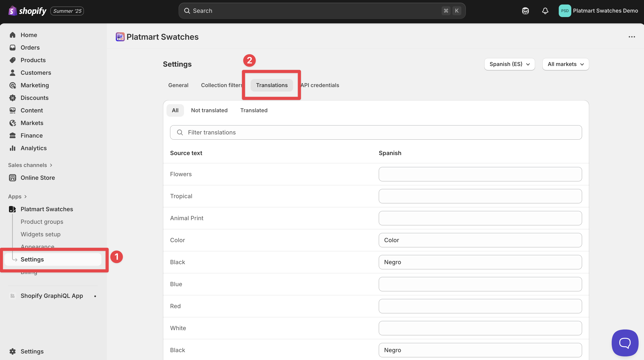This screenshot has height=360, width=644.
Task: Click the Home house icon
Action: (x=13, y=35)
